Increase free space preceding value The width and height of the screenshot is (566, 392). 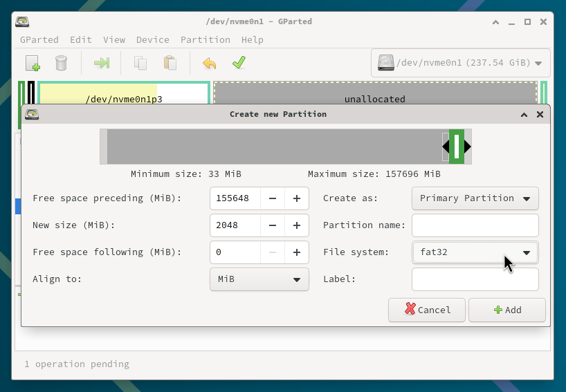[297, 198]
